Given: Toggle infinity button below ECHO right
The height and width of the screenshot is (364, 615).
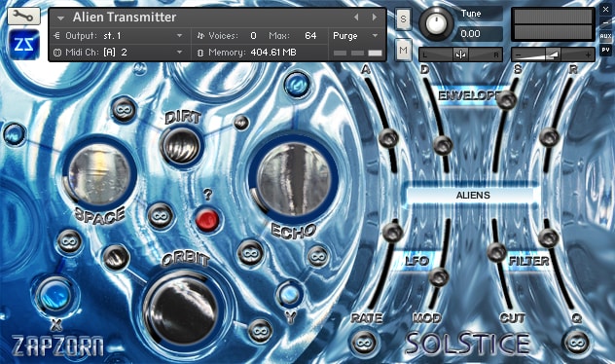Looking at the screenshot, I should click(x=317, y=257).
